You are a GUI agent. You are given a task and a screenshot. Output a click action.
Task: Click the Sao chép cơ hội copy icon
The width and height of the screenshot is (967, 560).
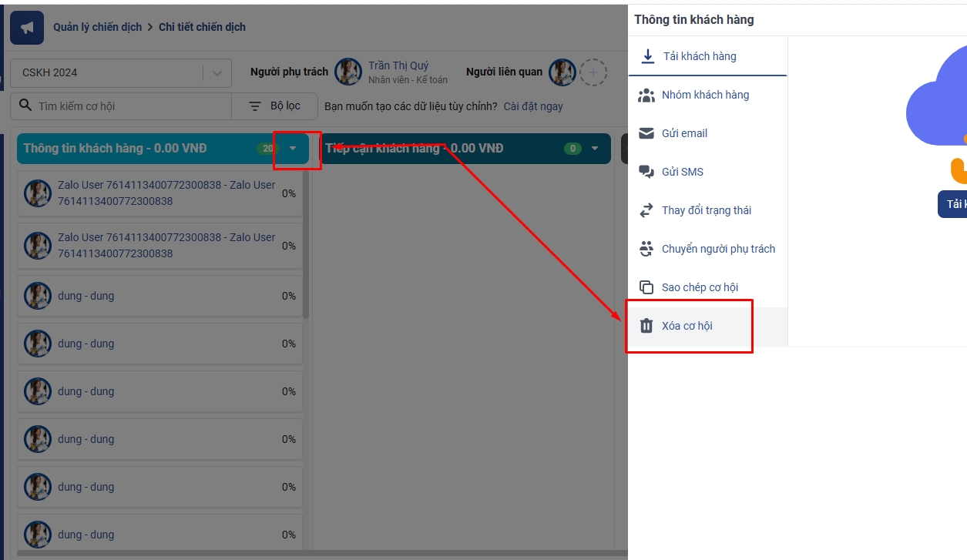point(646,287)
